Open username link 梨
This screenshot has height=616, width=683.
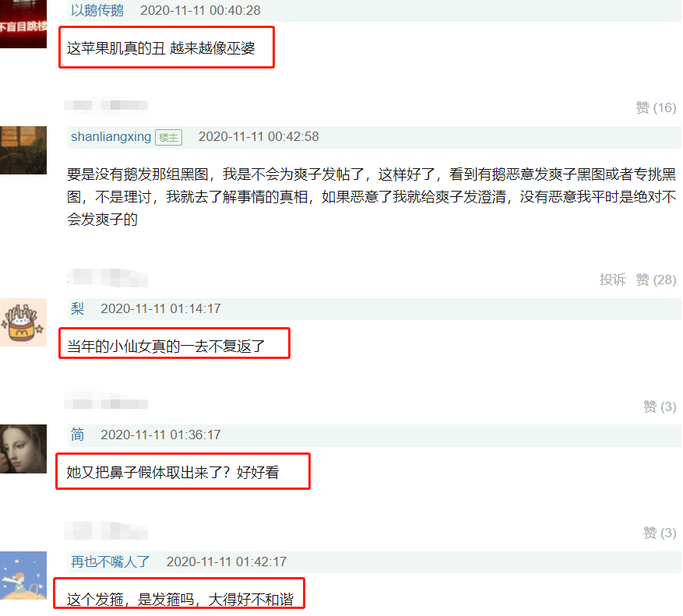coord(78,308)
